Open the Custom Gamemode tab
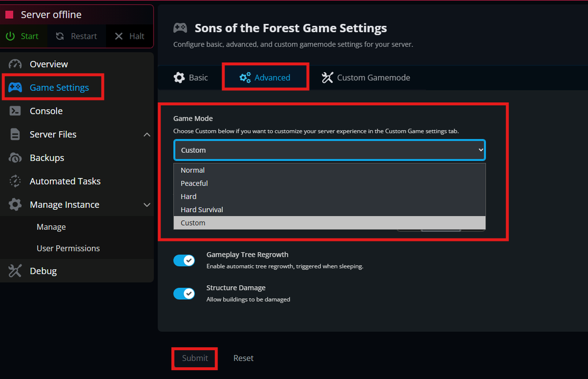This screenshot has height=379, width=588. click(365, 77)
